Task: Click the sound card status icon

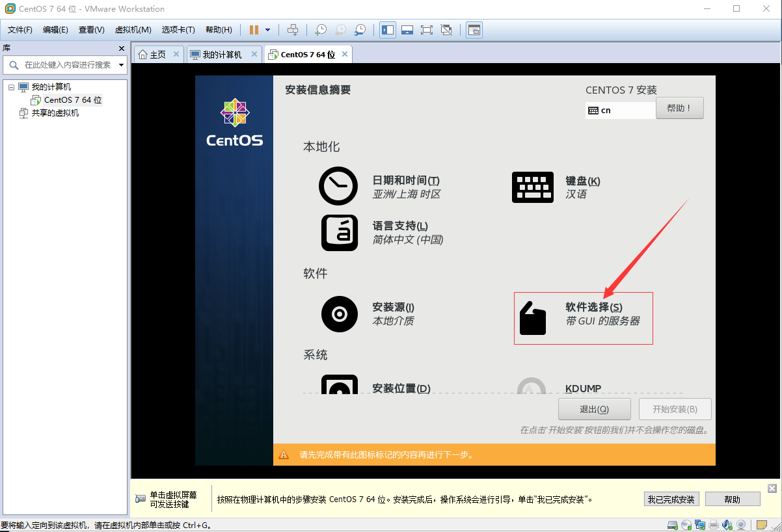Action: click(x=727, y=525)
